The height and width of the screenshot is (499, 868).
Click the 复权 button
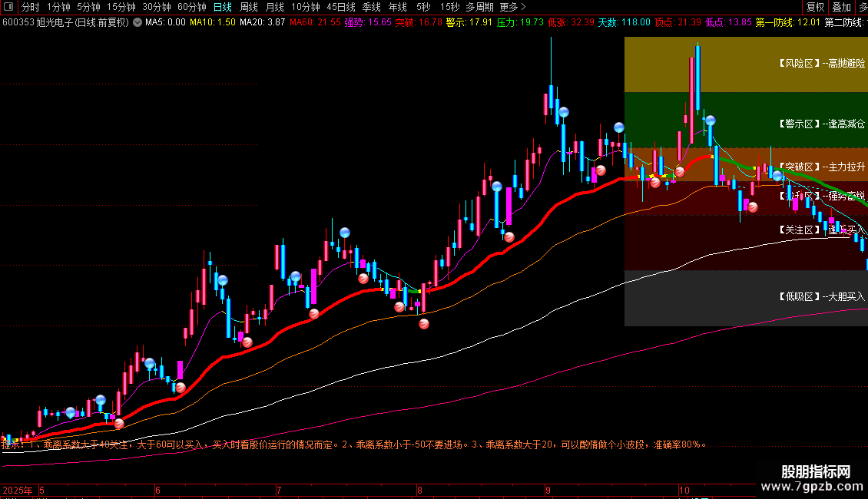816,7
